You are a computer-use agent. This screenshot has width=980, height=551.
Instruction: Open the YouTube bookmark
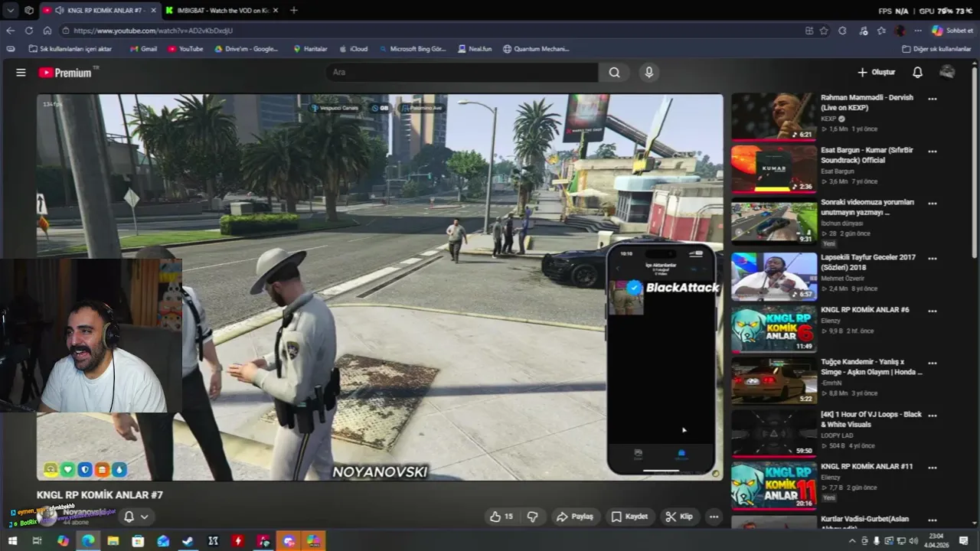click(185, 49)
